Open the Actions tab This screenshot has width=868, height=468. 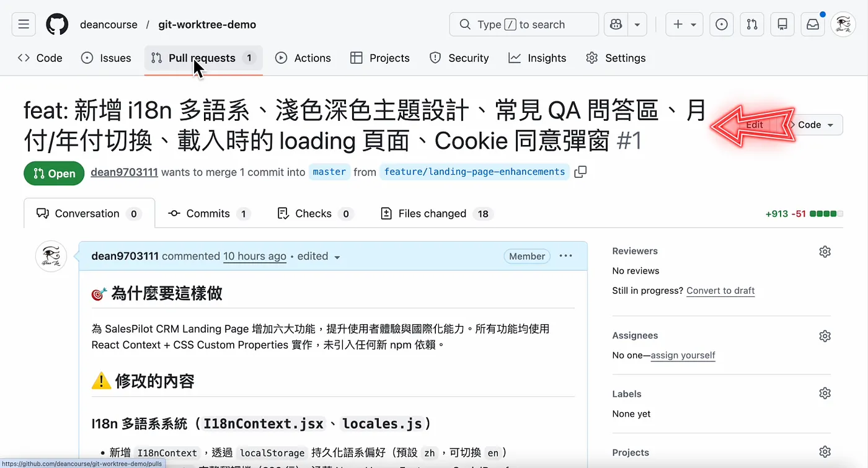point(303,58)
